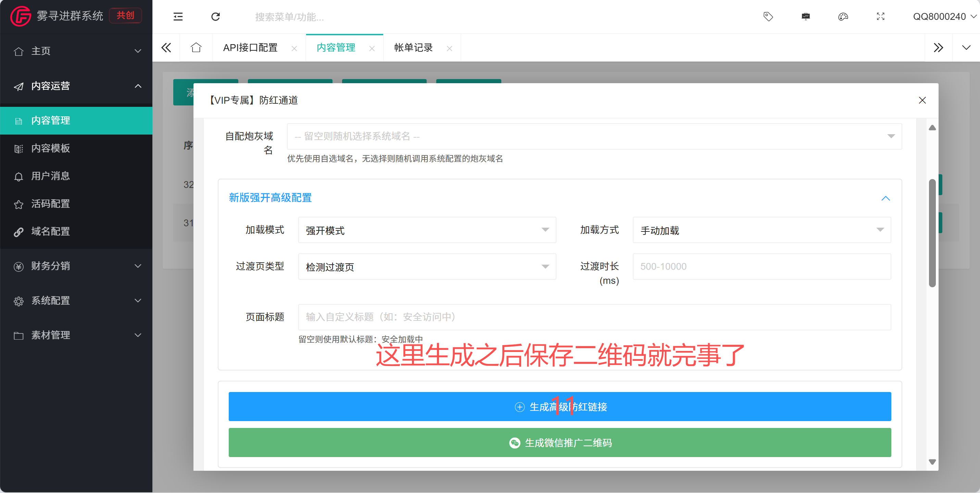
Task: Open the theme palette icon
Action: 843,17
